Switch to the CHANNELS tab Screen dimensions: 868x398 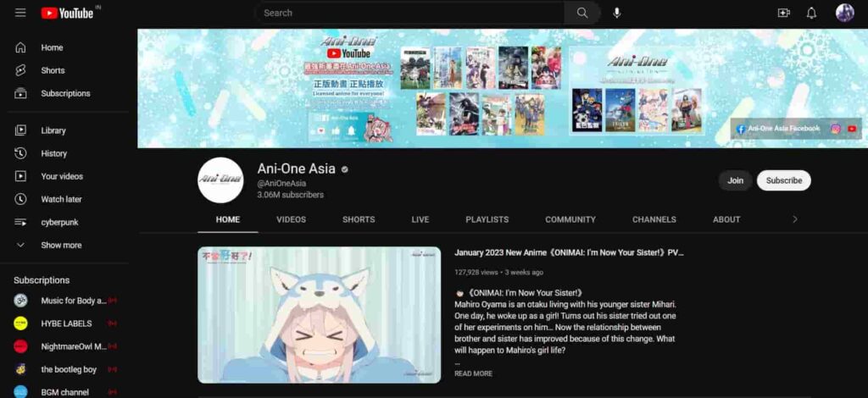[654, 219]
